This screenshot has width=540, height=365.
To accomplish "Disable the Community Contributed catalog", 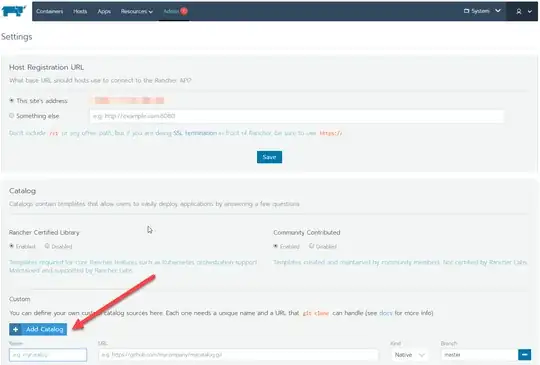I will click(311, 246).
